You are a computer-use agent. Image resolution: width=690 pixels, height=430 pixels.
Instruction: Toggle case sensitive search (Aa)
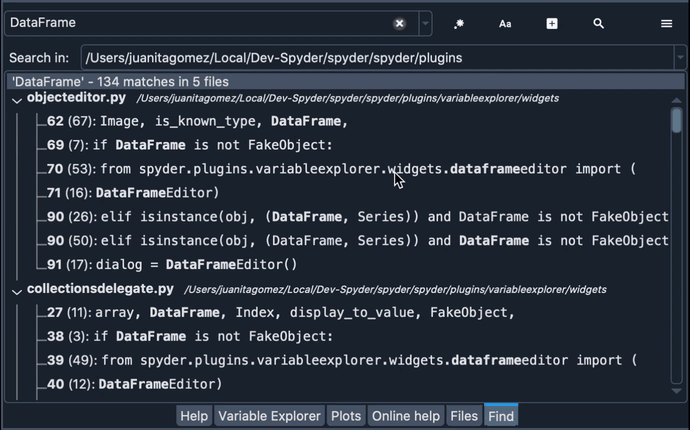click(x=505, y=23)
